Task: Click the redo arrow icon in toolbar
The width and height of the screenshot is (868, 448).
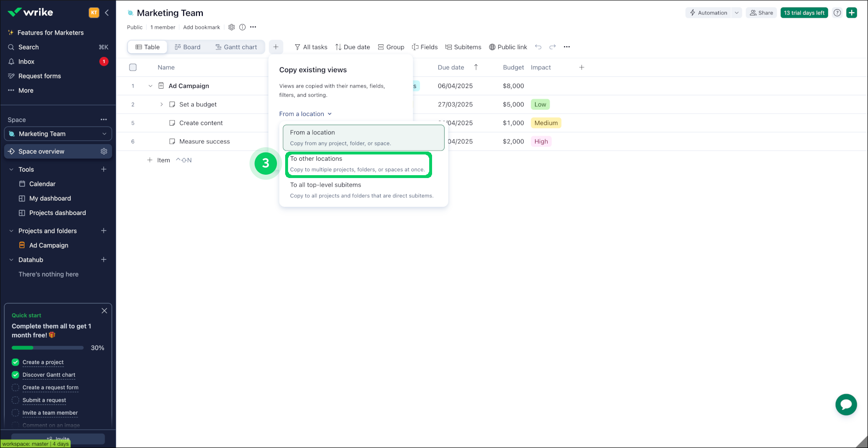Action: [552, 47]
